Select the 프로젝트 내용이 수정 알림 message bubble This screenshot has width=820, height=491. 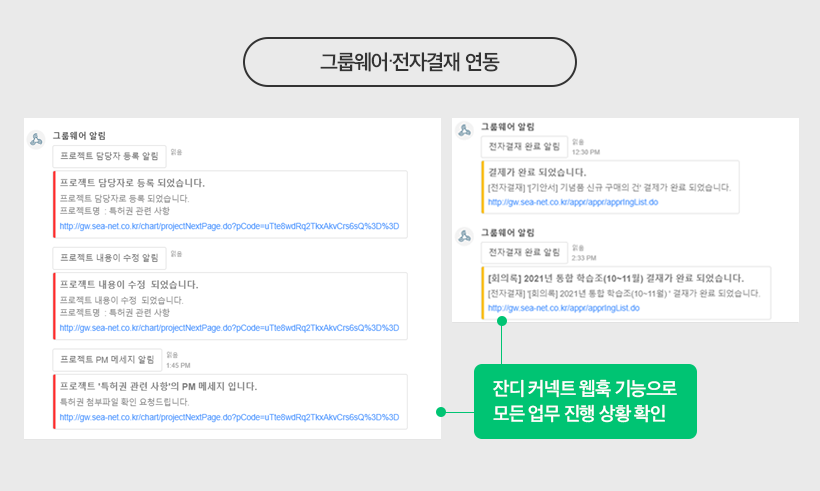click(109, 257)
